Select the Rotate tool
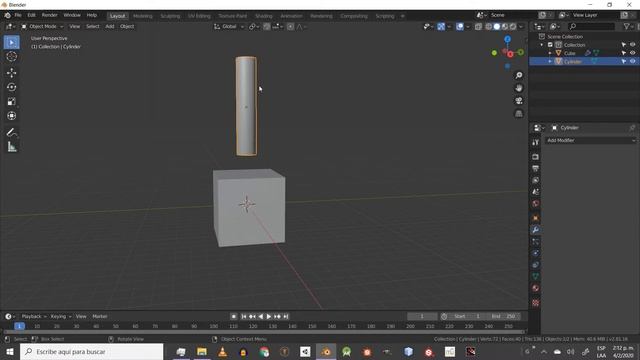This screenshot has width=640, height=360. click(x=11, y=87)
